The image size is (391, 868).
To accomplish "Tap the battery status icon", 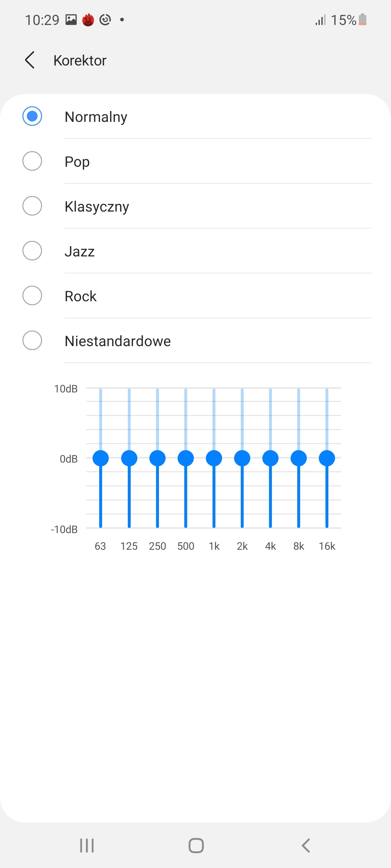I will pyautogui.click(x=363, y=20).
